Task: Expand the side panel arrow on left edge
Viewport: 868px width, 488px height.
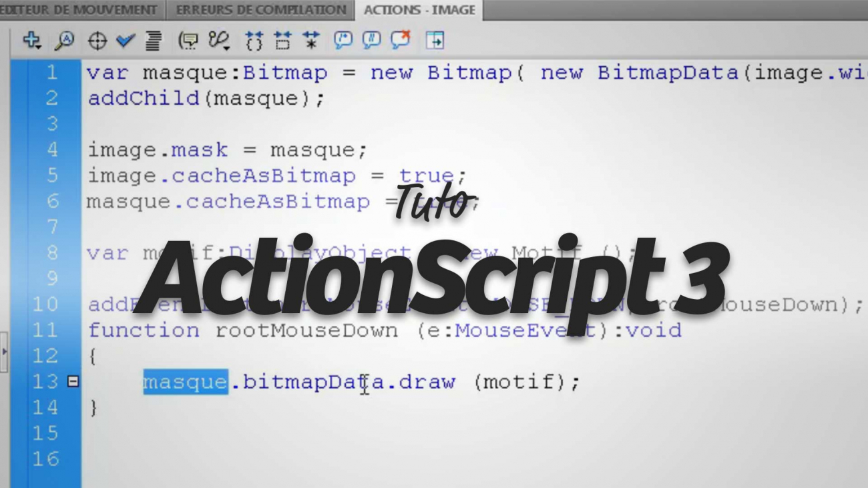Action: [5, 351]
